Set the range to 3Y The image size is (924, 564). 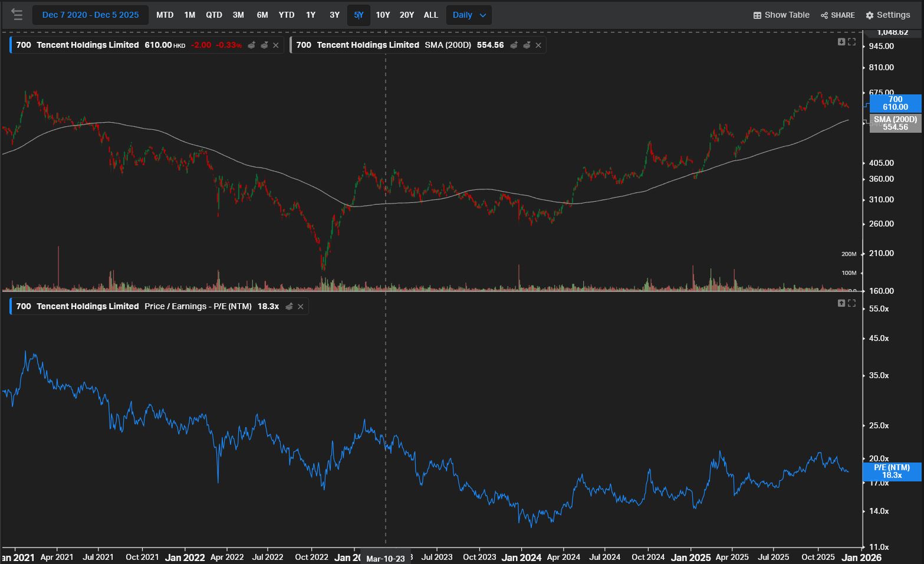pos(334,15)
